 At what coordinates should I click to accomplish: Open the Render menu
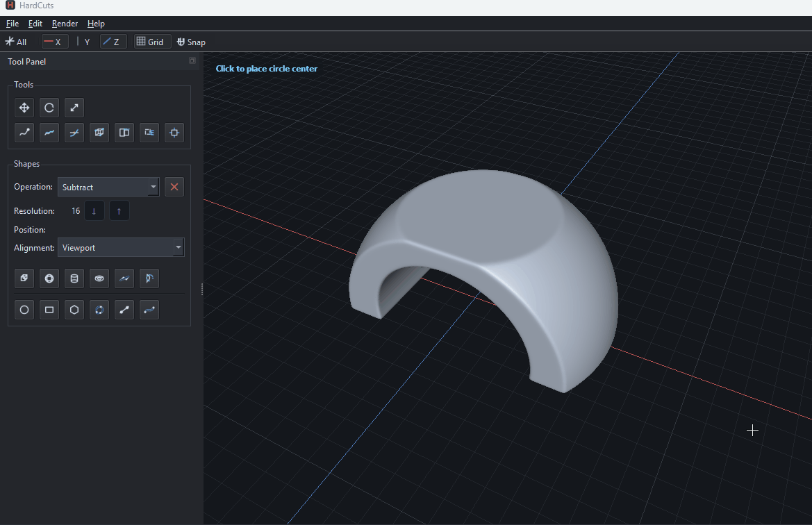pos(65,24)
